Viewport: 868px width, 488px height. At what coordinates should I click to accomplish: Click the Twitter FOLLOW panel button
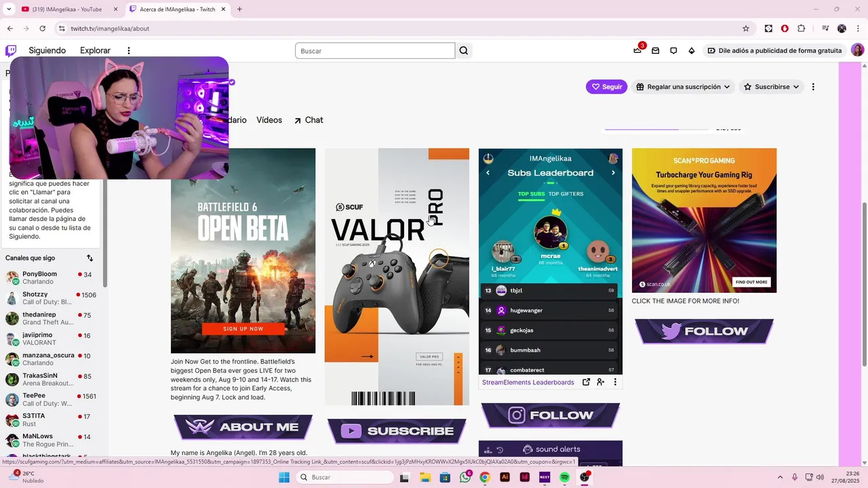click(x=704, y=331)
